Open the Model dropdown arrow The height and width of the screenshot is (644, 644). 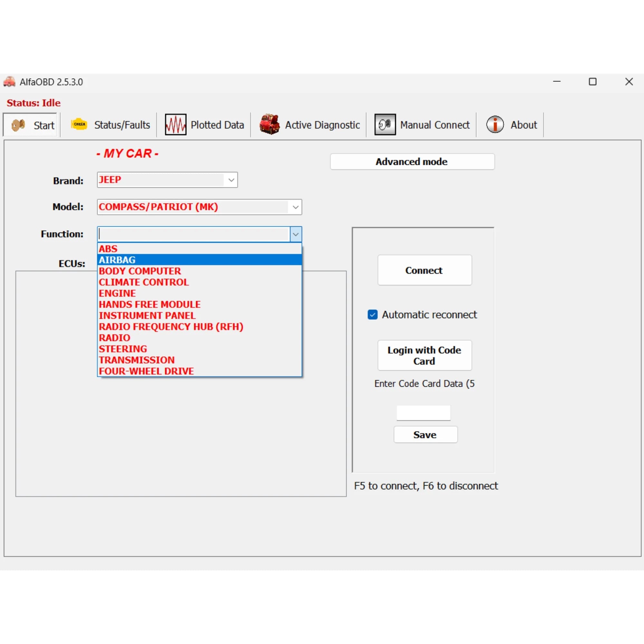click(295, 207)
